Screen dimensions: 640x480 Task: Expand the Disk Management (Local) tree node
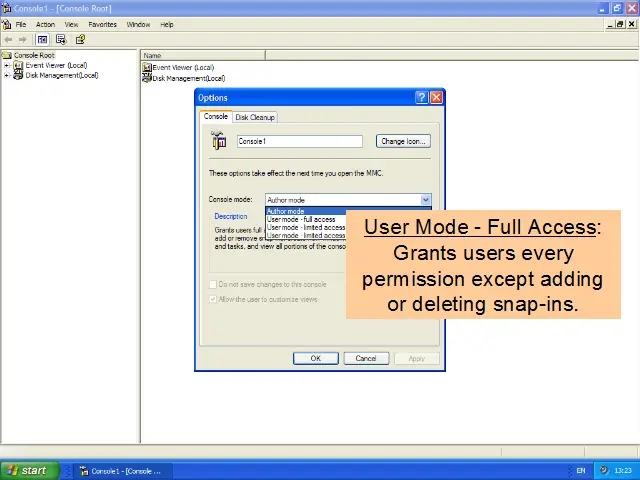pos(7,75)
